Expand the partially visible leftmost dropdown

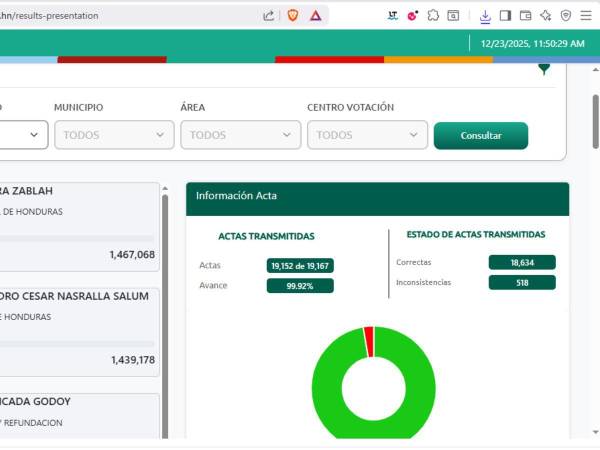pyautogui.click(x=23, y=135)
